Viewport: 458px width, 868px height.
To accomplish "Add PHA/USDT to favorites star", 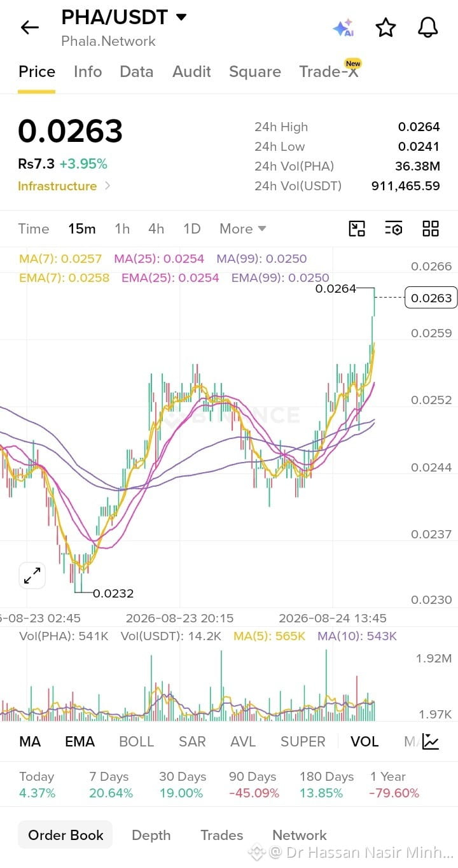I will [x=385, y=27].
